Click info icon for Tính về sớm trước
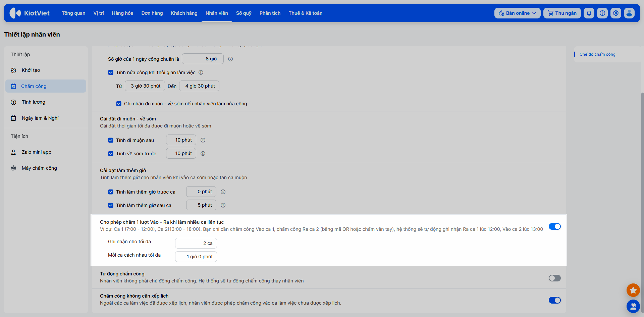Screen dimensions: 644x317 click(203, 154)
